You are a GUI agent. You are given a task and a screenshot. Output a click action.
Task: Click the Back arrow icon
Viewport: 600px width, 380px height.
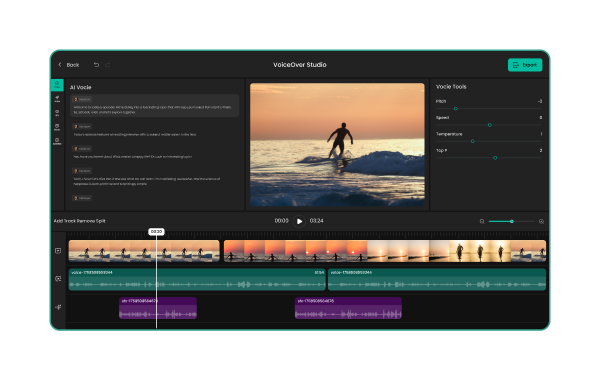pyautogui.click(x=60, y=65)
